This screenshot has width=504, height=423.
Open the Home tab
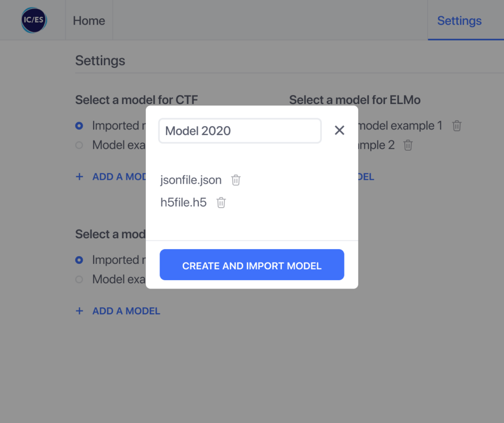89,21
